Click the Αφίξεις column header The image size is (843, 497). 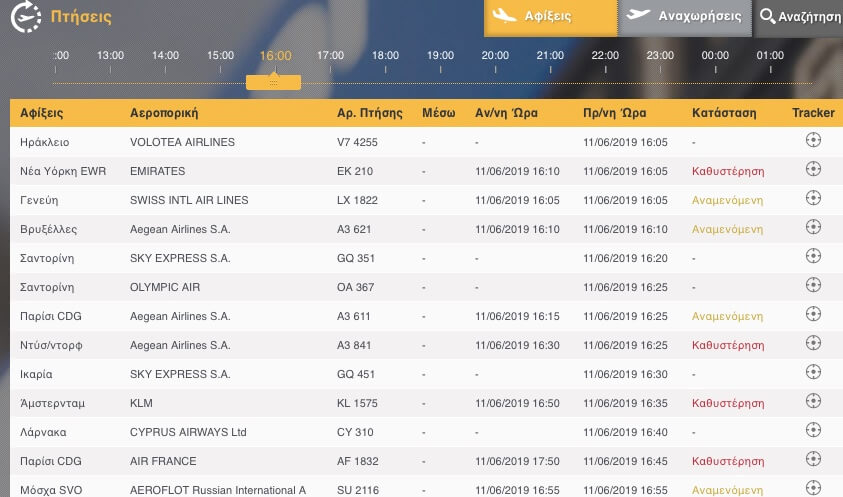(x=41, y=113)
